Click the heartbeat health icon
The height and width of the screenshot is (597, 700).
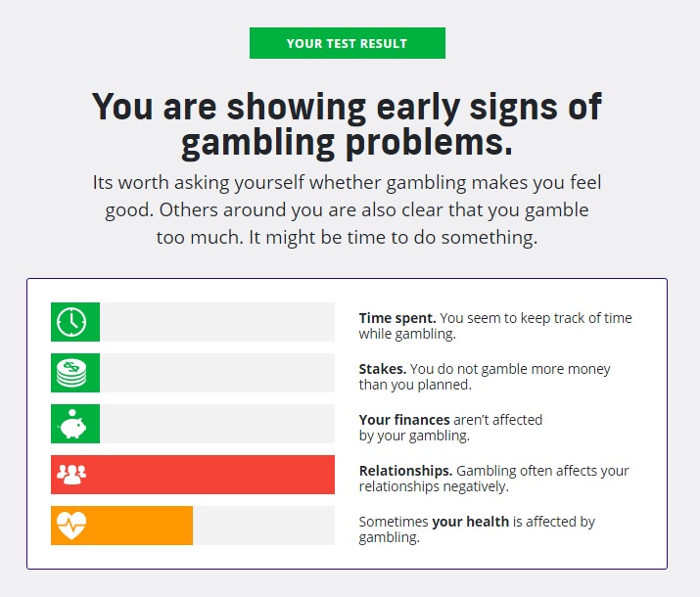(71, 526)
